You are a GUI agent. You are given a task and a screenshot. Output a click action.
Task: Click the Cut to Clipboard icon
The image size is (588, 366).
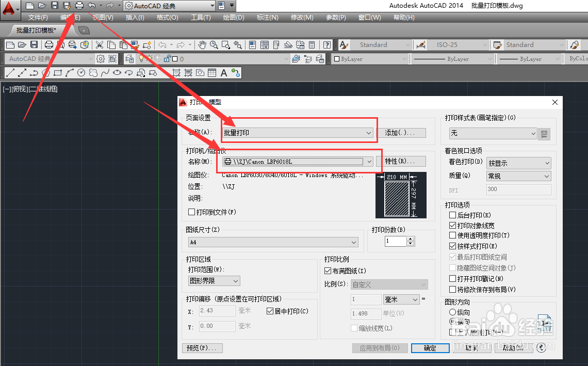click(x=100, y=45)
